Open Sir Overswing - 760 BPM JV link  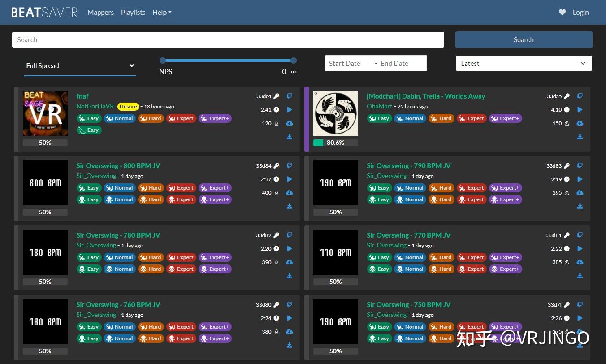118,305
